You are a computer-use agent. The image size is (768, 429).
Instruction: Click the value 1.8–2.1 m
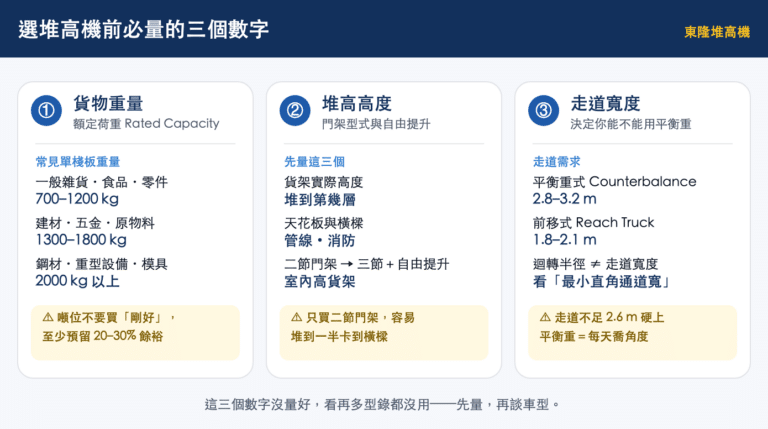[564, 240]
